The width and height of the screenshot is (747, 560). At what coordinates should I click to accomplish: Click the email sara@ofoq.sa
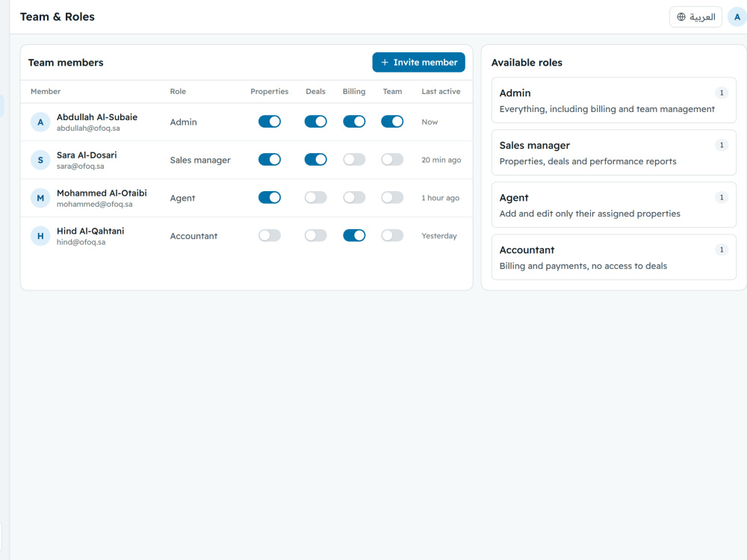(81, 167)
